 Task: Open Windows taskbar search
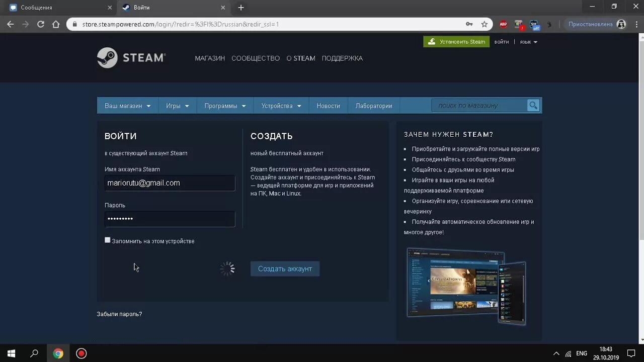[34, 353]
